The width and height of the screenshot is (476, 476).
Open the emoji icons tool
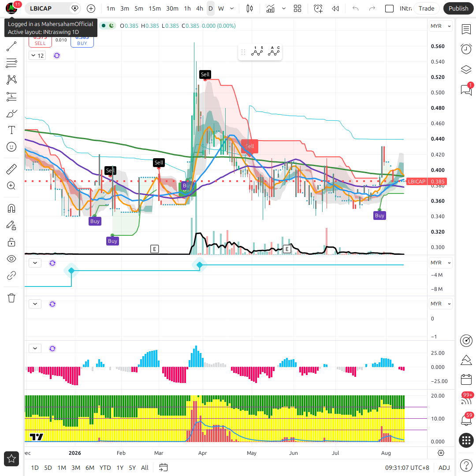(x=11, y=147)
